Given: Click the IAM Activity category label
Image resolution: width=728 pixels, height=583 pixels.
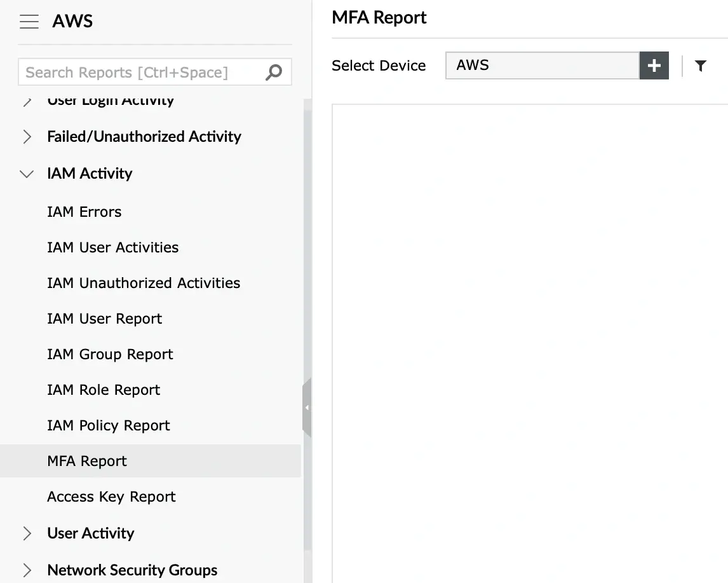Looking at the screenshot, I should pos(90,174).
